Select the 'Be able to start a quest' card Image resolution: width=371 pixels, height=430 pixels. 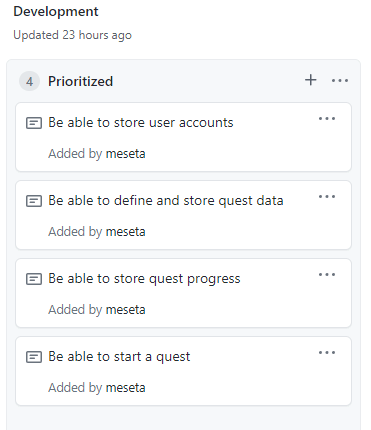pyautogui.click(x=183, y=371)
